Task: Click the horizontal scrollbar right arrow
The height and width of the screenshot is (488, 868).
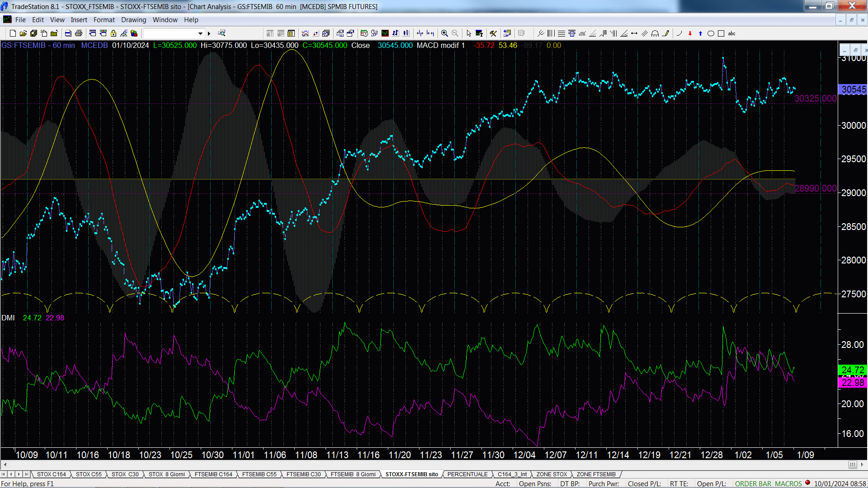Action: (862, 465)
